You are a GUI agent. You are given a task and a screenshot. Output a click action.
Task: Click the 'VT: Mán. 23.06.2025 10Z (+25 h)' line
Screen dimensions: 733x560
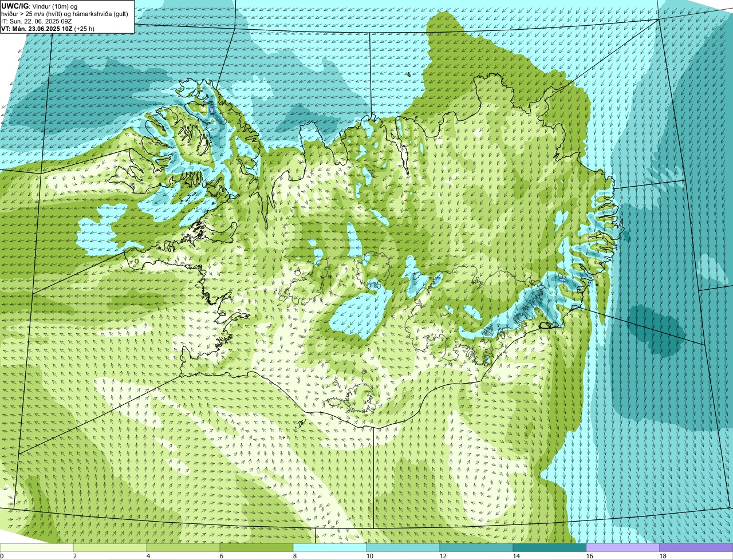pyautogui.click(x=48, y=28)
